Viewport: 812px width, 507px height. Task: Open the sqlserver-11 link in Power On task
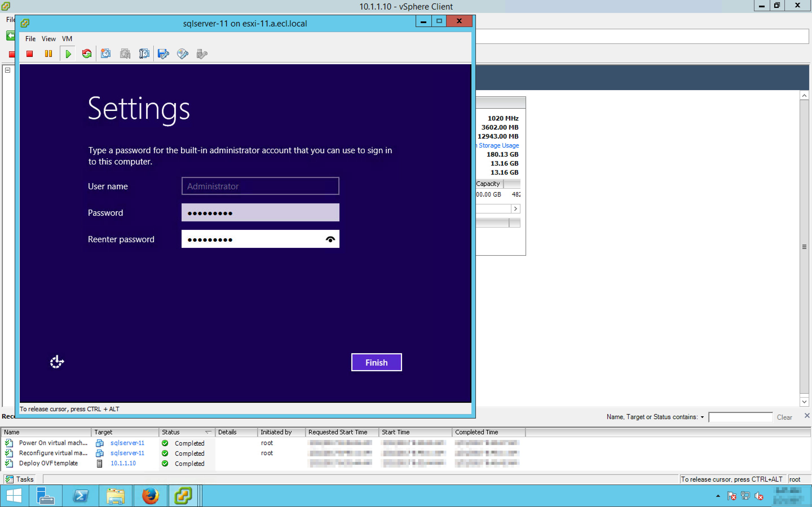(x=127, y=443)
